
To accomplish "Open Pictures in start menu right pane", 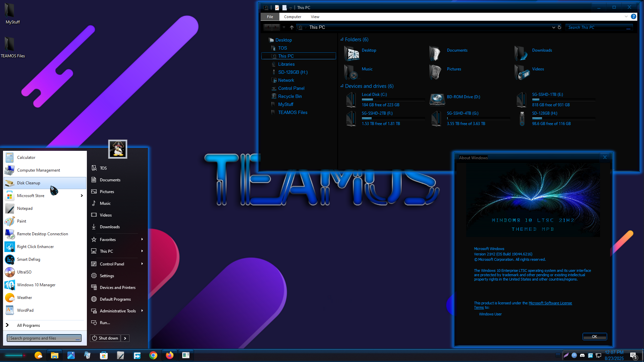I will click(117, 192).
